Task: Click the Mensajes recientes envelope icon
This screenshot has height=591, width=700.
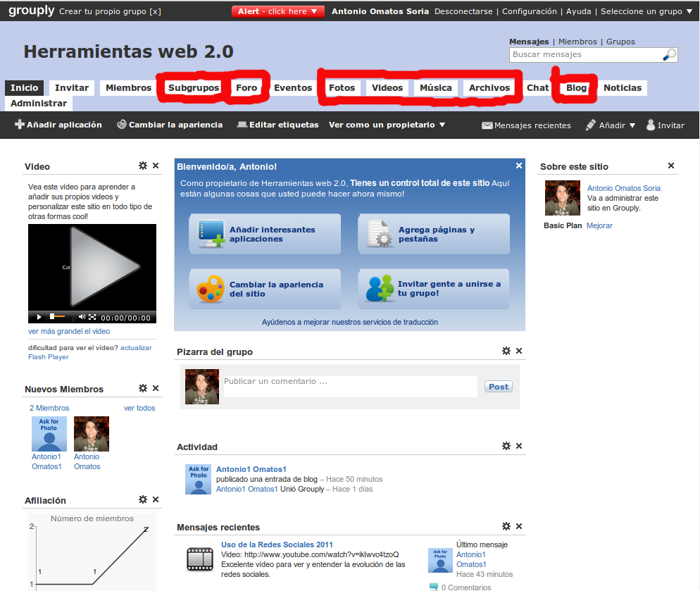Action: click(487, 125)
